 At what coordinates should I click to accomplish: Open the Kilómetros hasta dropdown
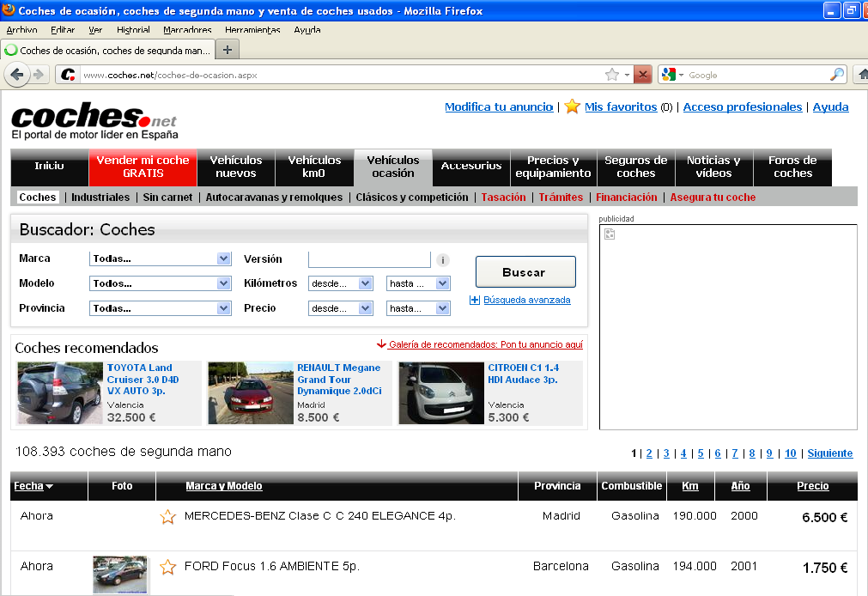418,283
